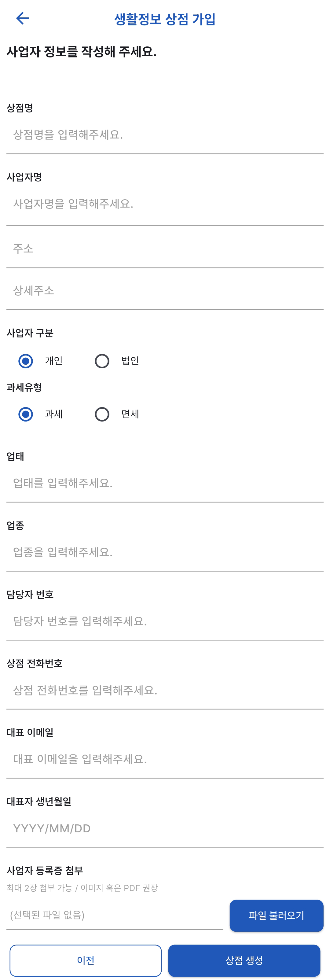Choose the 과세 tax type
Screen dimensions: 330x980
(25, 414)
